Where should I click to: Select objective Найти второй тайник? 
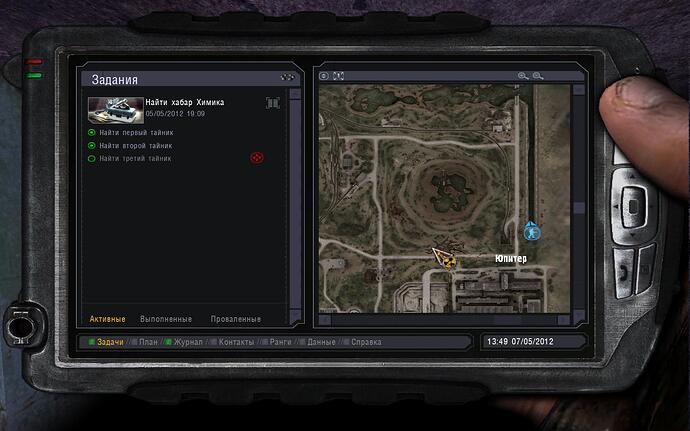pos(132,145)
